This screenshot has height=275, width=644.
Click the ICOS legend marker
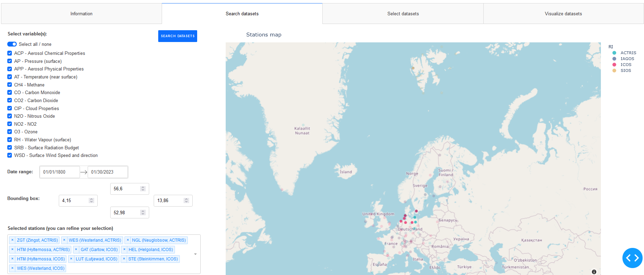614,65
